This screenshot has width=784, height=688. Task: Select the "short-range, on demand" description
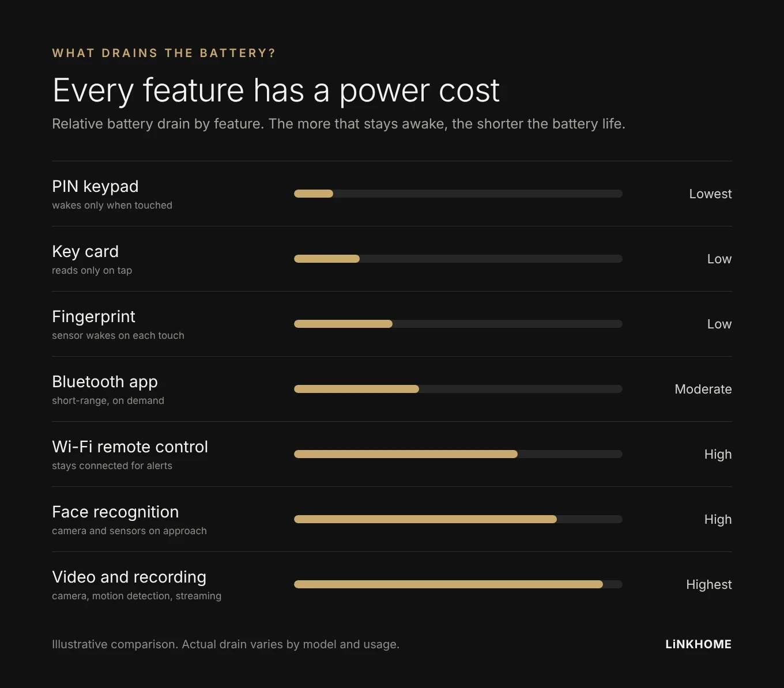108,400
